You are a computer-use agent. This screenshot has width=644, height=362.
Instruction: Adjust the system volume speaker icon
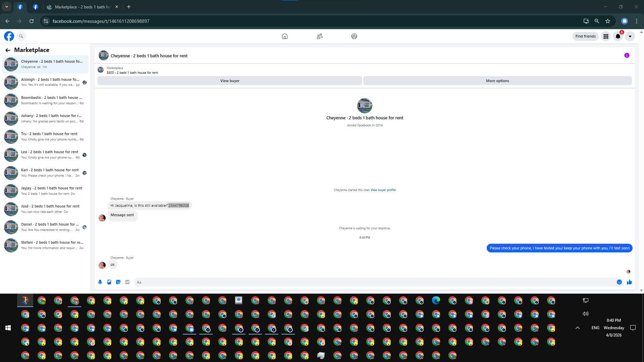586,314
